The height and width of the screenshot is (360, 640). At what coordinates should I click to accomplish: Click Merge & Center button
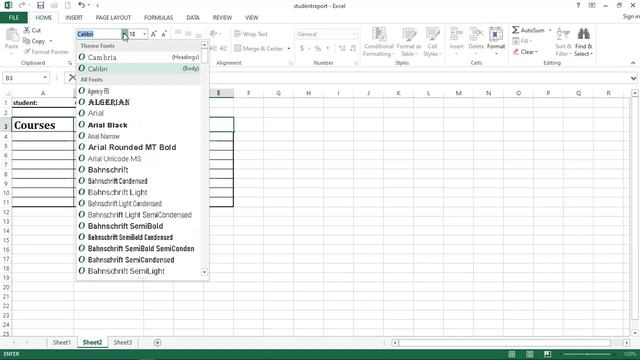pyautogui.click(x=259, y=49)
